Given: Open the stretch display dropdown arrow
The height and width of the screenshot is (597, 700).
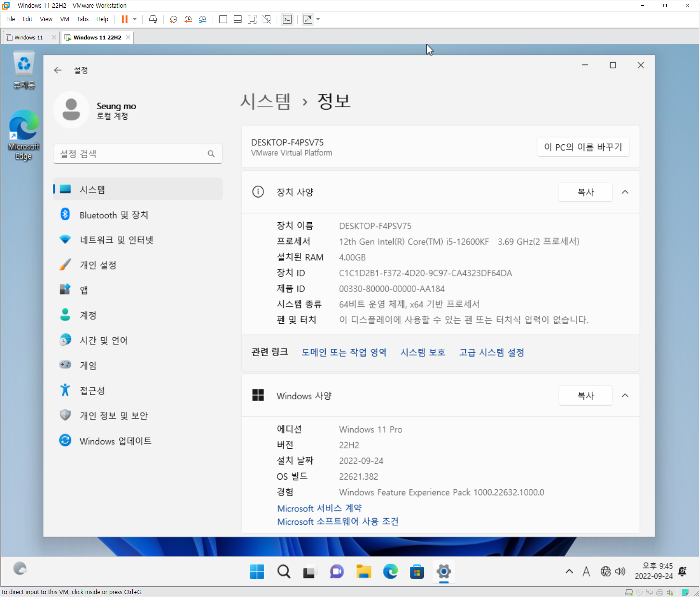Looking at the screenshot, I should [x=318, y=19].
